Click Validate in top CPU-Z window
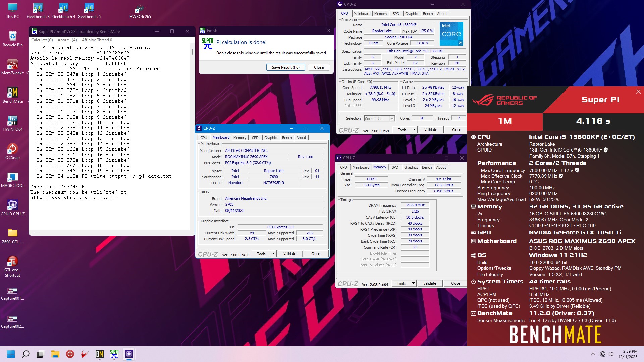 (431, 130)
